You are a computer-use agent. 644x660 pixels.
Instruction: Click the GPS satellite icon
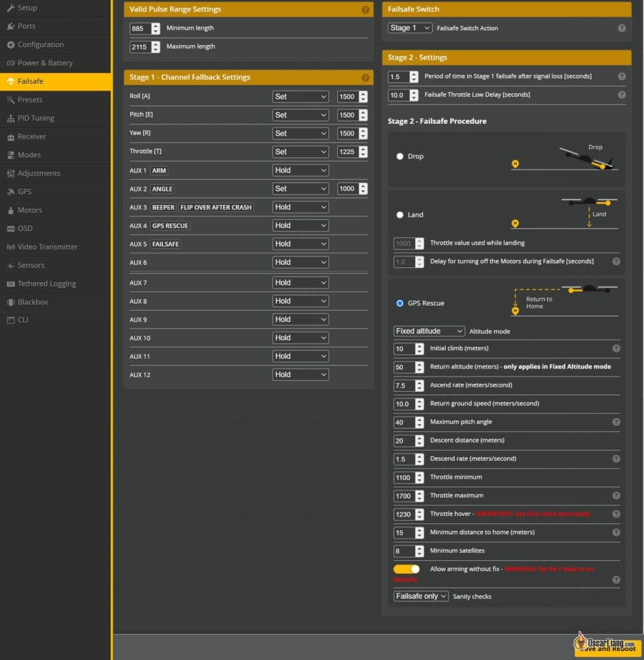point(10,192)
